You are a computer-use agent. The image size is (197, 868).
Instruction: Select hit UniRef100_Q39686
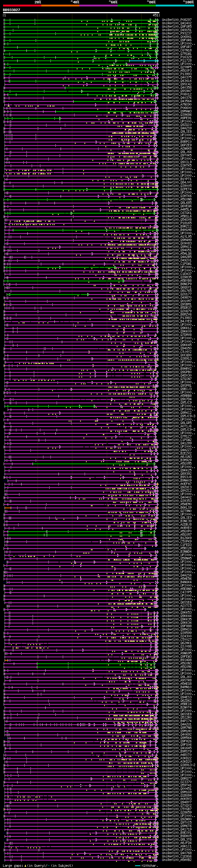click(176, 115)
